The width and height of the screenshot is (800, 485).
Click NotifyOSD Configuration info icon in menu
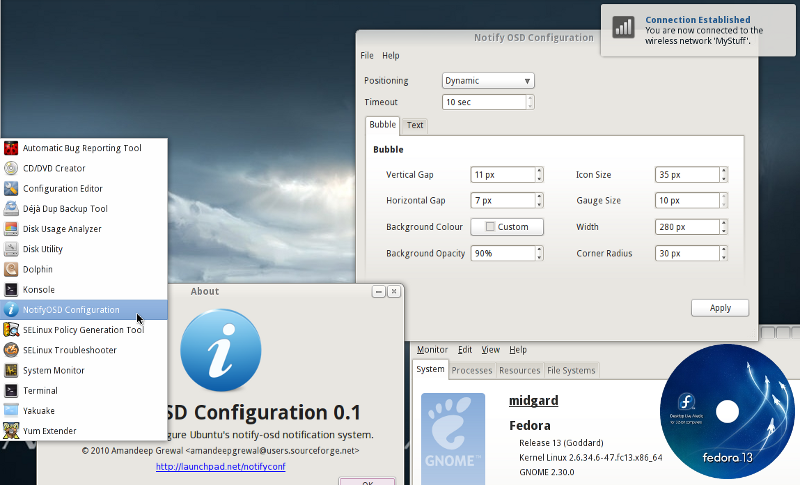[11, 310]
